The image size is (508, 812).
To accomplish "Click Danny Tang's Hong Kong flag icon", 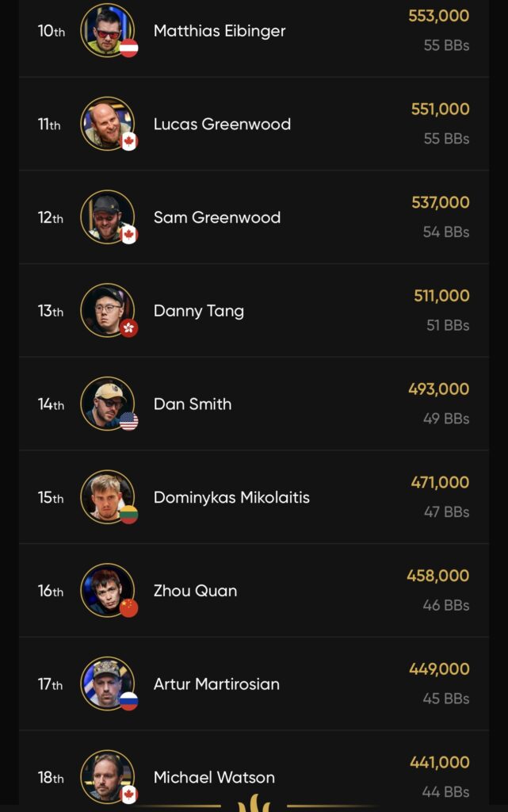I will click(128, 327).
